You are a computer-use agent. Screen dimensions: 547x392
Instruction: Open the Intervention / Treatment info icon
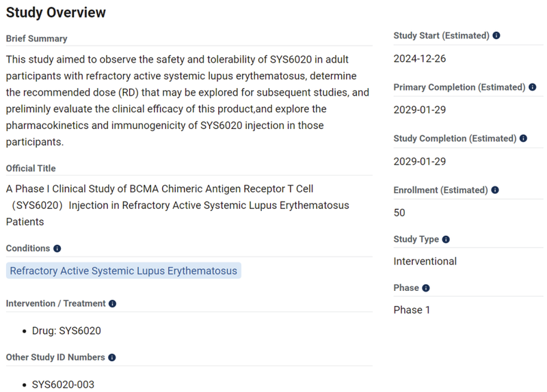coord(112,303)
